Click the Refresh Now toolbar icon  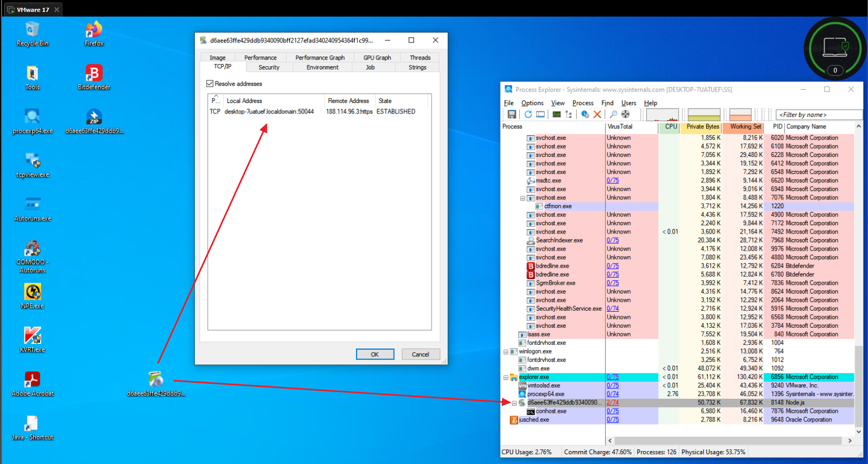(528, 114)
